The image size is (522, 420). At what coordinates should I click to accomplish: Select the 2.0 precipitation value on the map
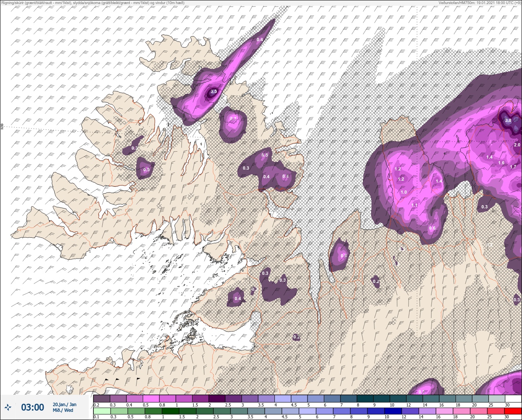point(517,145)
